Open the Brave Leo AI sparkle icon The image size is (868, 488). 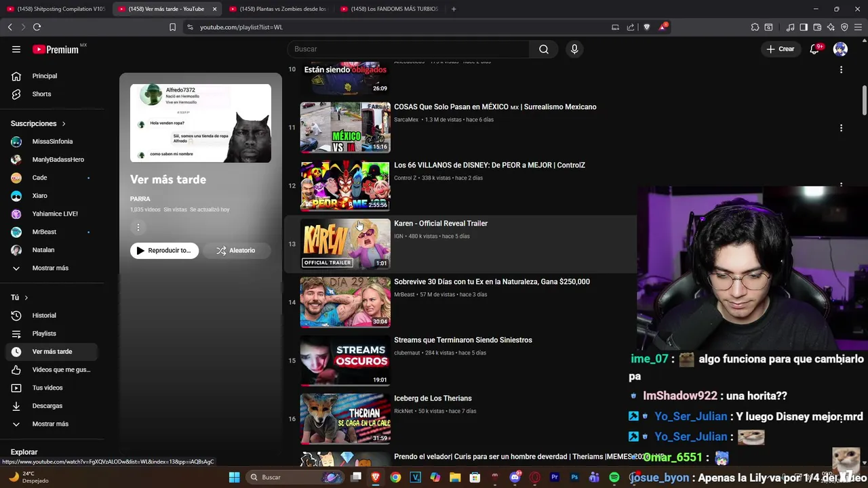click(x=831, y=27)
